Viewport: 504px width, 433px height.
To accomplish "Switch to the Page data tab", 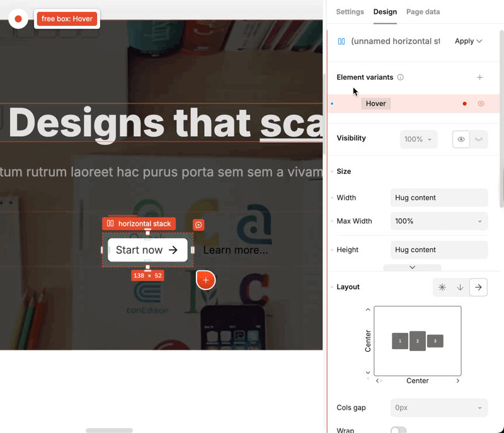I will point(423,12).
